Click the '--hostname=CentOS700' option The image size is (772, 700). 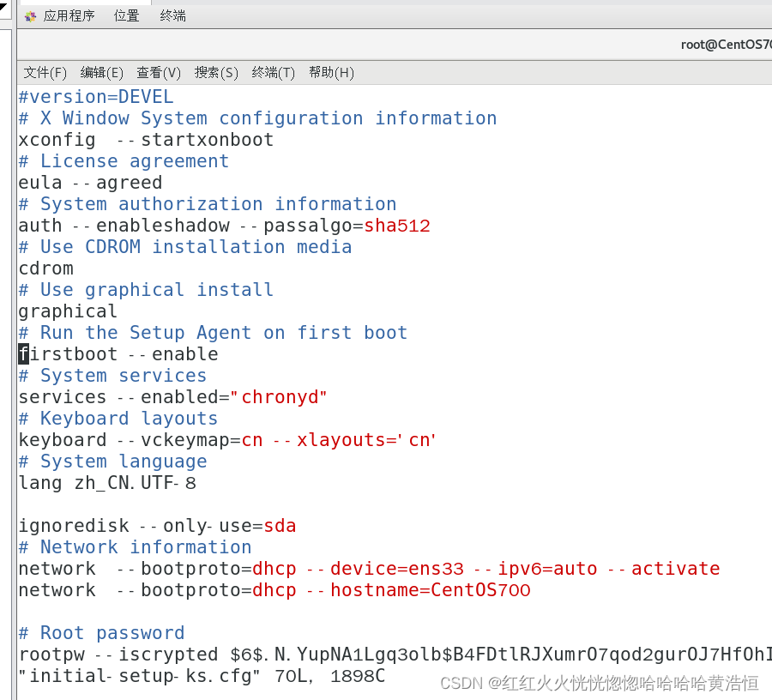click(x=419, y=589)
